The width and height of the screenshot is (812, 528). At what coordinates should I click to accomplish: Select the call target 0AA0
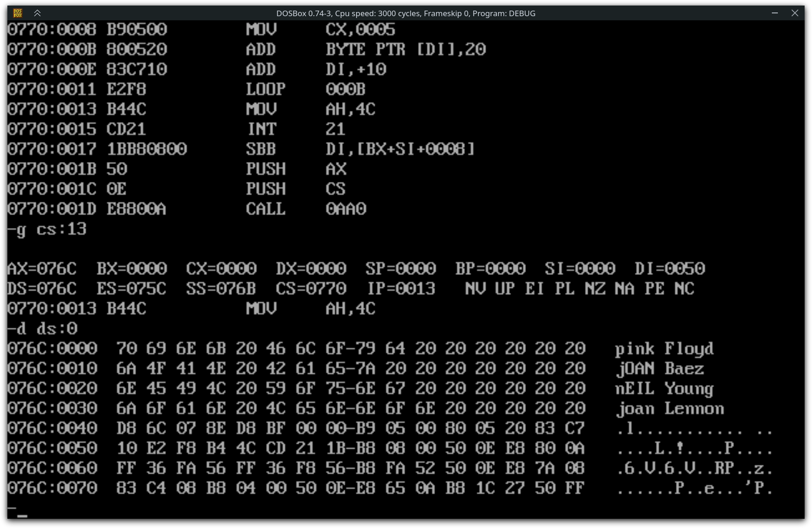346,209
